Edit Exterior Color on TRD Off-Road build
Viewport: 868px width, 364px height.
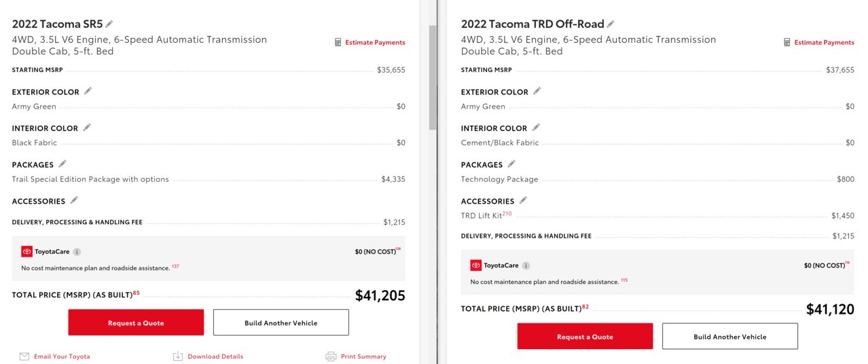click(537, 91)
